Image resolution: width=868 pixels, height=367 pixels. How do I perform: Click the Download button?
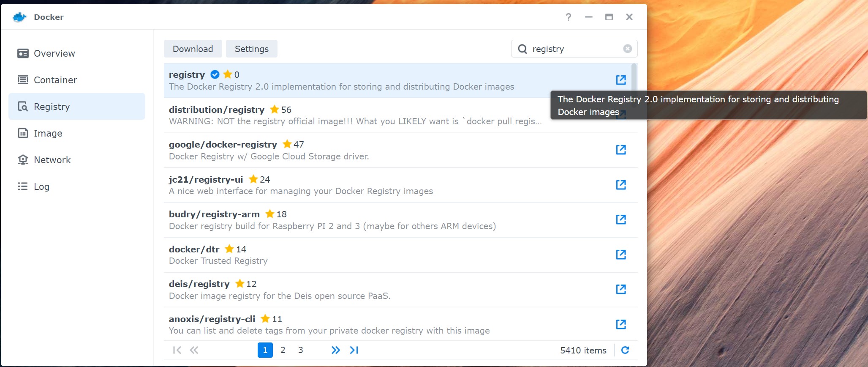tap(193, 49)
